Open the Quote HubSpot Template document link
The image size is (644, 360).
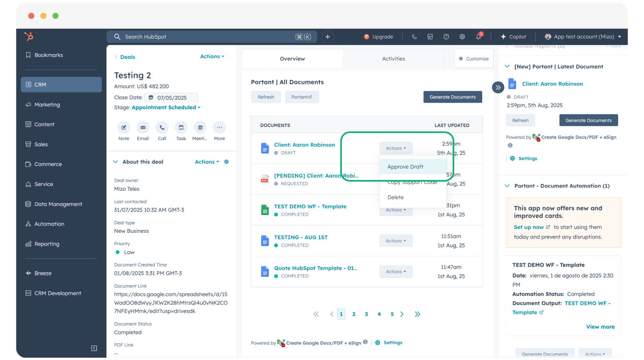[x=315, y=268]
